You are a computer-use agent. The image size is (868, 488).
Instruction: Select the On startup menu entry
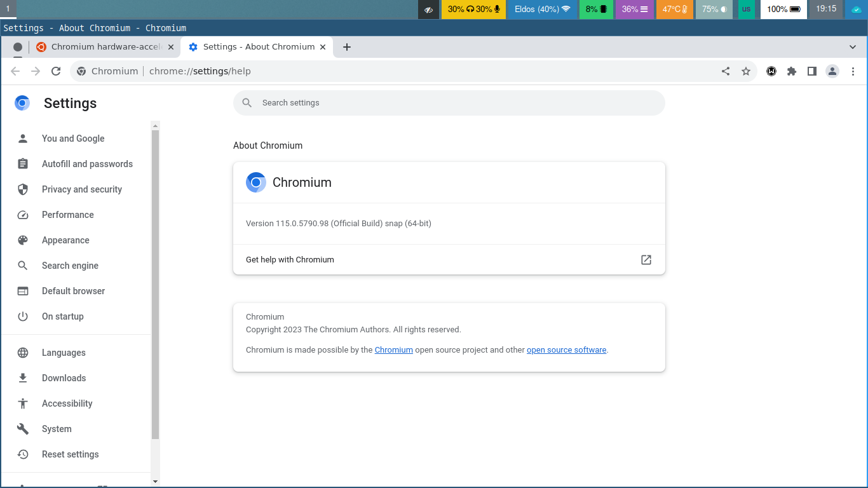point(62,316)
